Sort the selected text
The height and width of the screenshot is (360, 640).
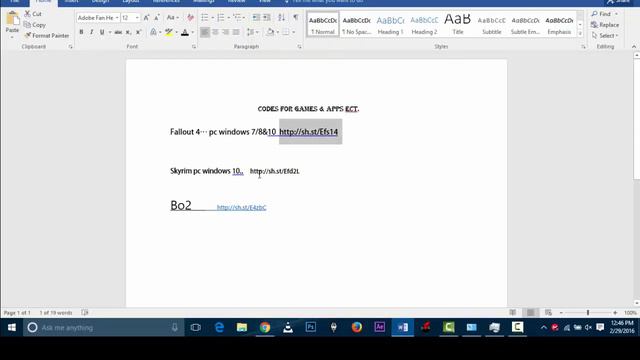point(281,18)
